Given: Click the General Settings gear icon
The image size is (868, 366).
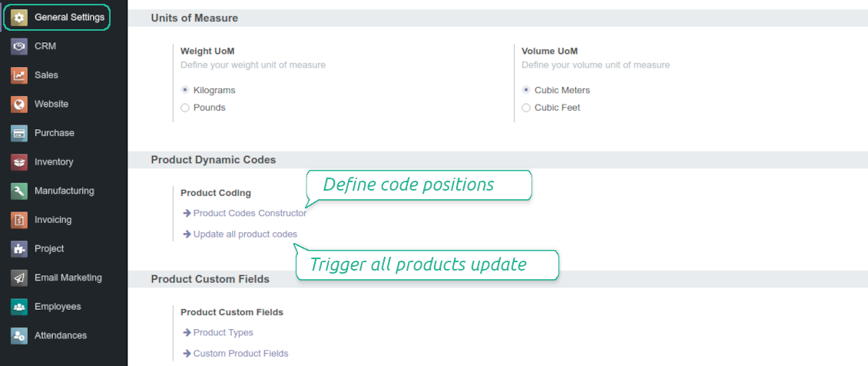Looking at the screenshot, I should point(20,17).
